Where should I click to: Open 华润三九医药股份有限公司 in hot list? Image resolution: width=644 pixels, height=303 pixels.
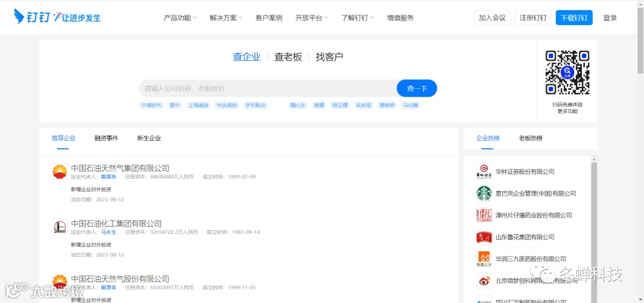tap(531, 259)
